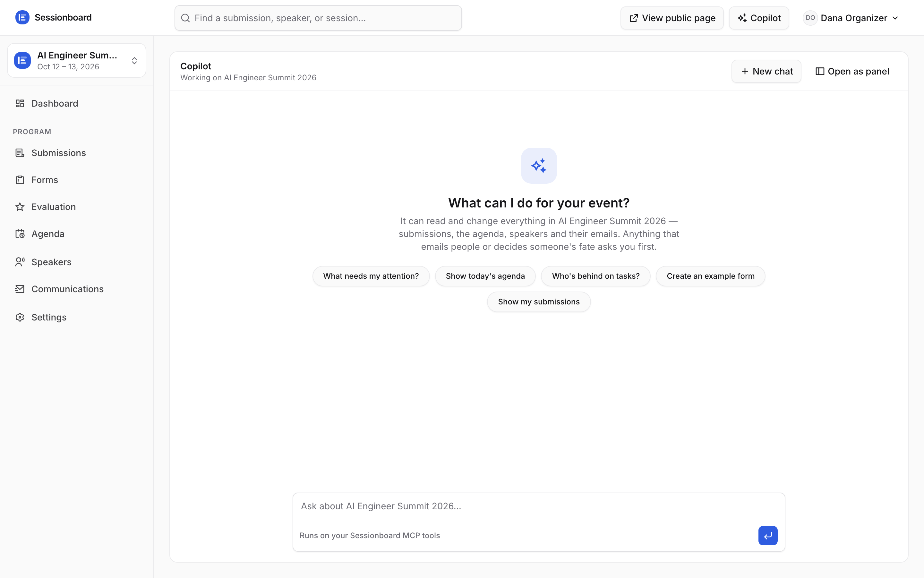Open Copilot from the top bar
The image size is (924, 578).
[x=759, y=18]
